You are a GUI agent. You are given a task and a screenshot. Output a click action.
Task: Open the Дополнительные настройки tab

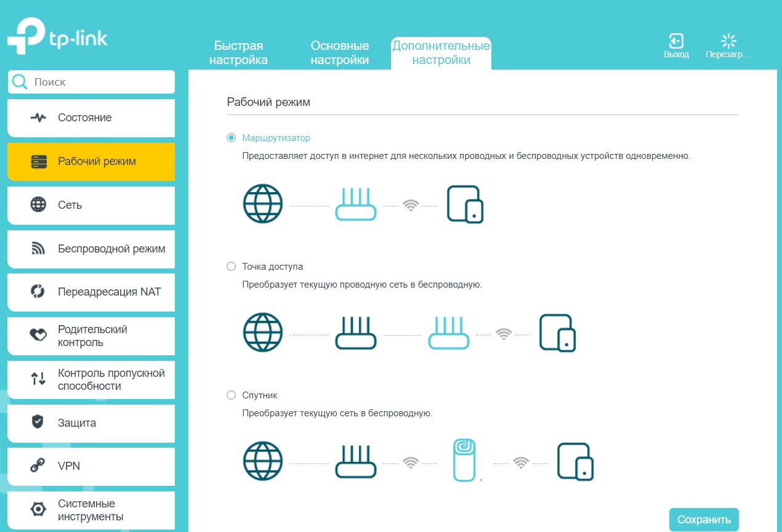click(441, 53)
